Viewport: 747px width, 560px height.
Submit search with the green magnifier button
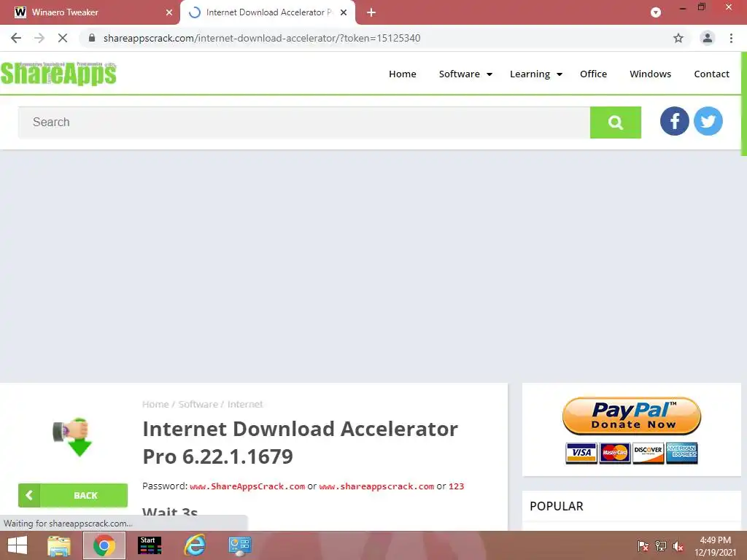point(616,122)
